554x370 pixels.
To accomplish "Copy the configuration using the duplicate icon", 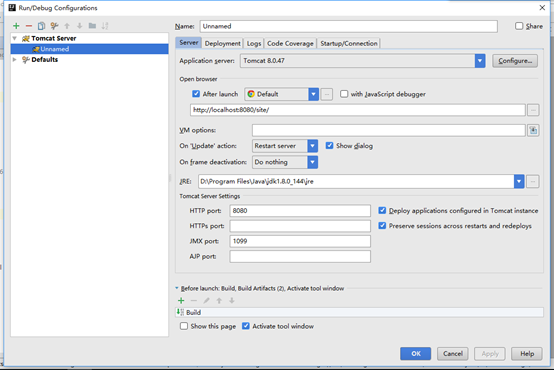I will click(41, 26).
